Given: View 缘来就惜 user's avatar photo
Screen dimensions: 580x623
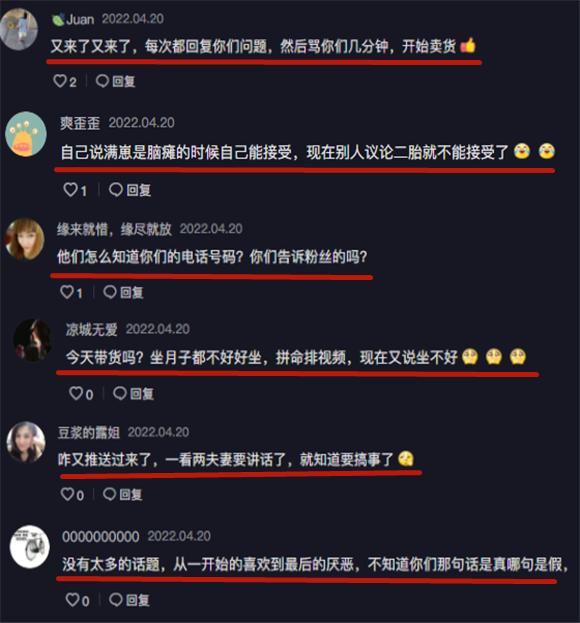Looking at the screenshot, I should (25, 239).
